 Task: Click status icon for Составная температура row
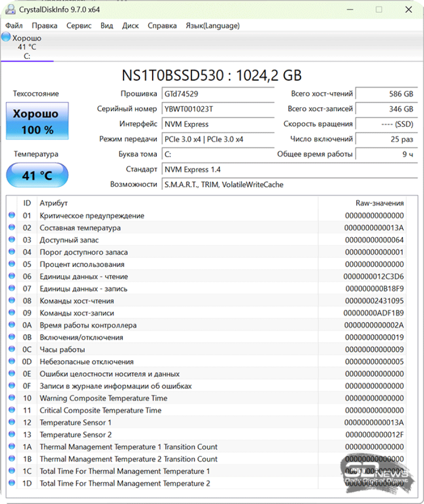(x=12, y=228)
